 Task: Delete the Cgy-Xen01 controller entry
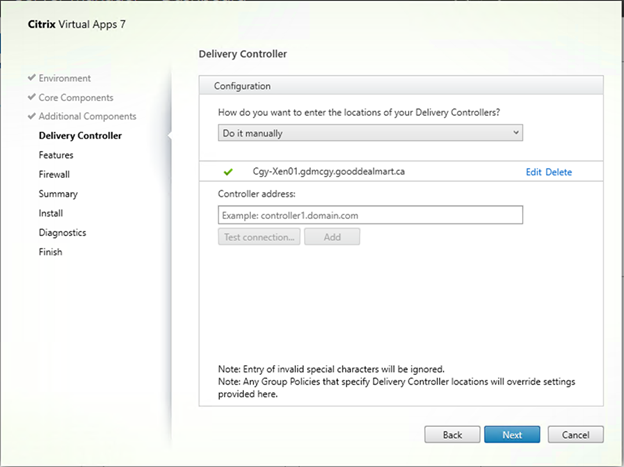[558, 172]
